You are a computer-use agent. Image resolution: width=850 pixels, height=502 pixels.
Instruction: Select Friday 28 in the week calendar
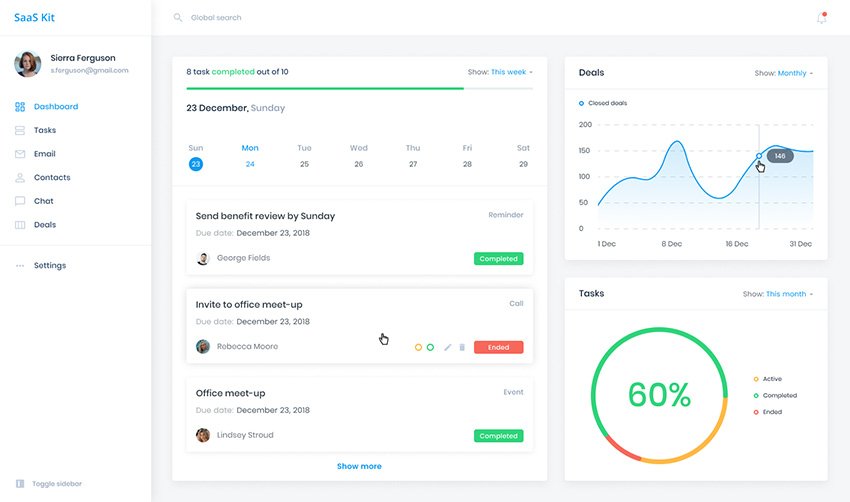point(467,164)
